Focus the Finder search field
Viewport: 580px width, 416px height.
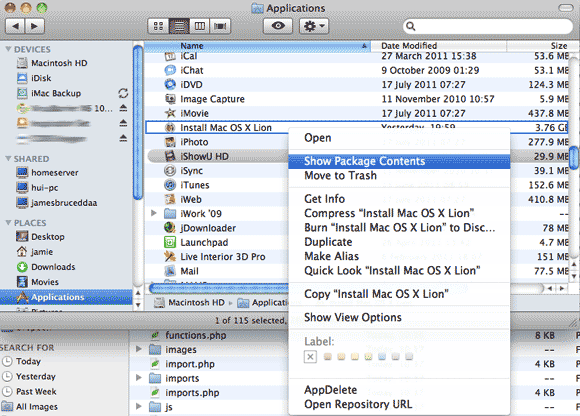[488, 26]
